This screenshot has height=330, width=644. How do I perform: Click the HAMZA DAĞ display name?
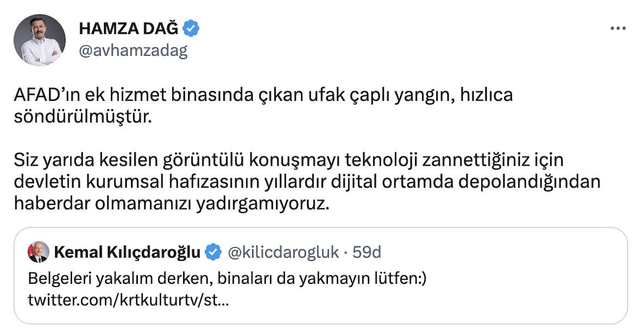click(128, 27)
